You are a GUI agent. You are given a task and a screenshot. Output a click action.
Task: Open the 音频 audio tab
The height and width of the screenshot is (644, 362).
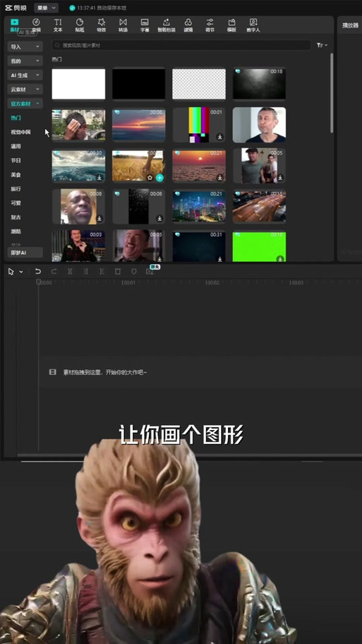coord(36,25)
